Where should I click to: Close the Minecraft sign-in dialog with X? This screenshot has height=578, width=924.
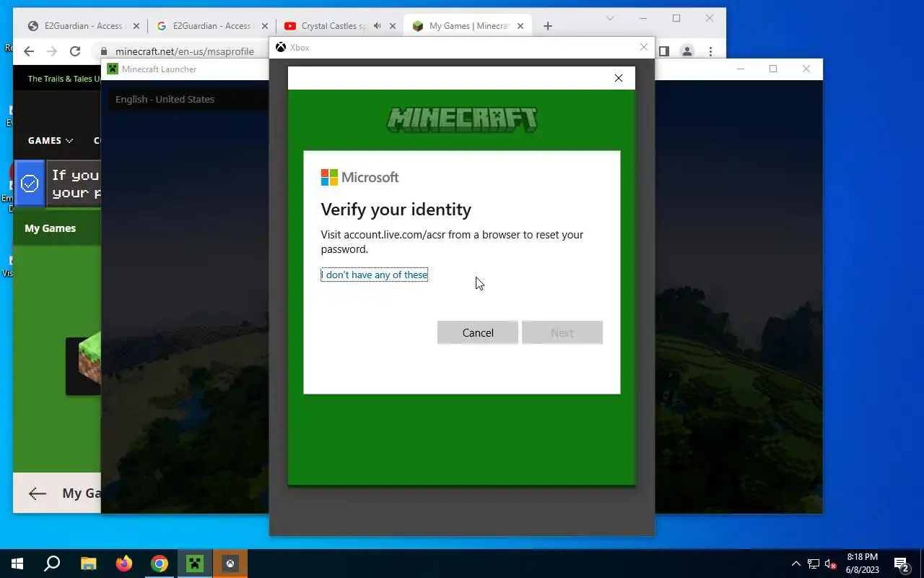tap(618, 78)
